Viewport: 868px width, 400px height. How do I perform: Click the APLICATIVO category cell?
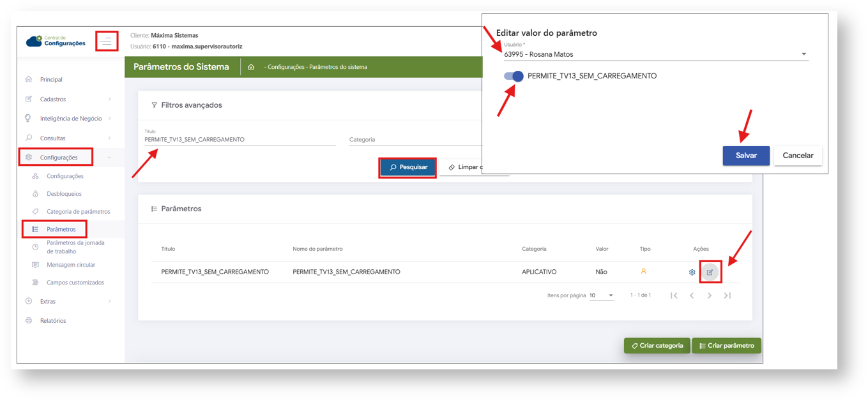pyautogui.click(x=539, y=272)
